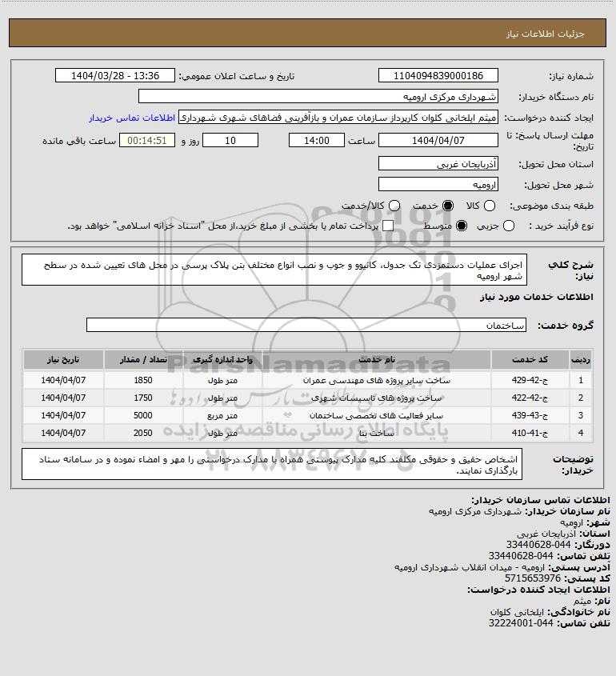Select the کالا radio button
The height and width of the screenshot is (676, 616).
click(490, 206)
